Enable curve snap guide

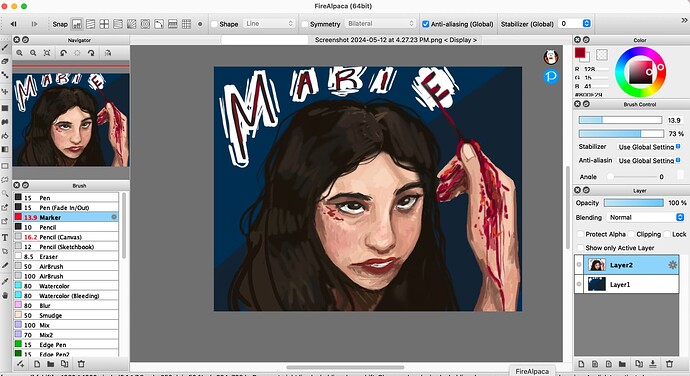point(159,24)
